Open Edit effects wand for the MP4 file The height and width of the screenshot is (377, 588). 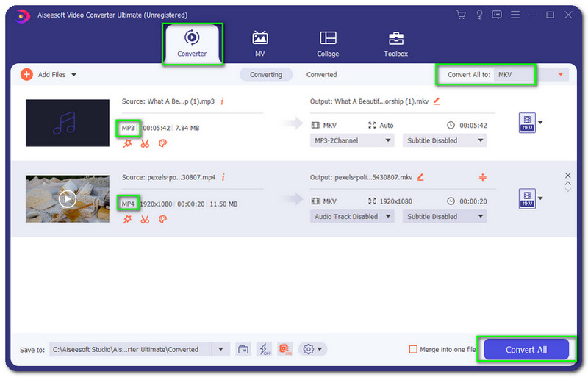[127, 219]
